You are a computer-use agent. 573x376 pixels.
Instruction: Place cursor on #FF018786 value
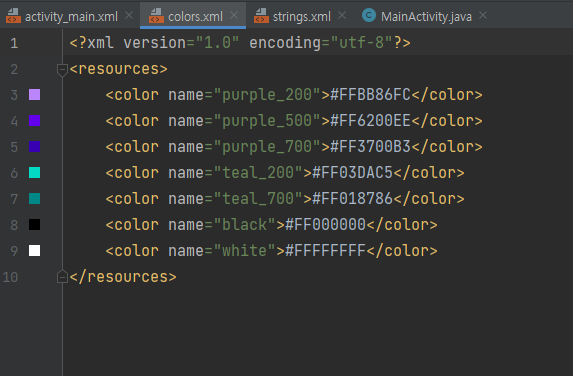[352, 198]
